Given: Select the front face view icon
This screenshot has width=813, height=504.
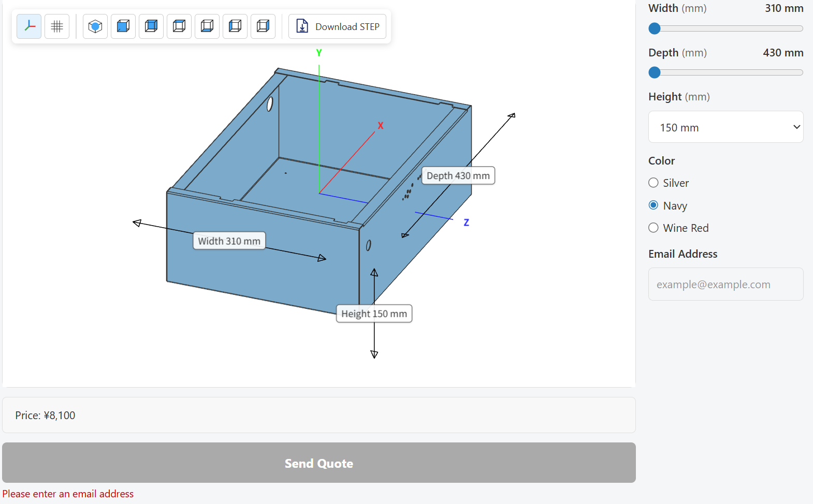Looking at the screenshot, I should tap(123, 26).
